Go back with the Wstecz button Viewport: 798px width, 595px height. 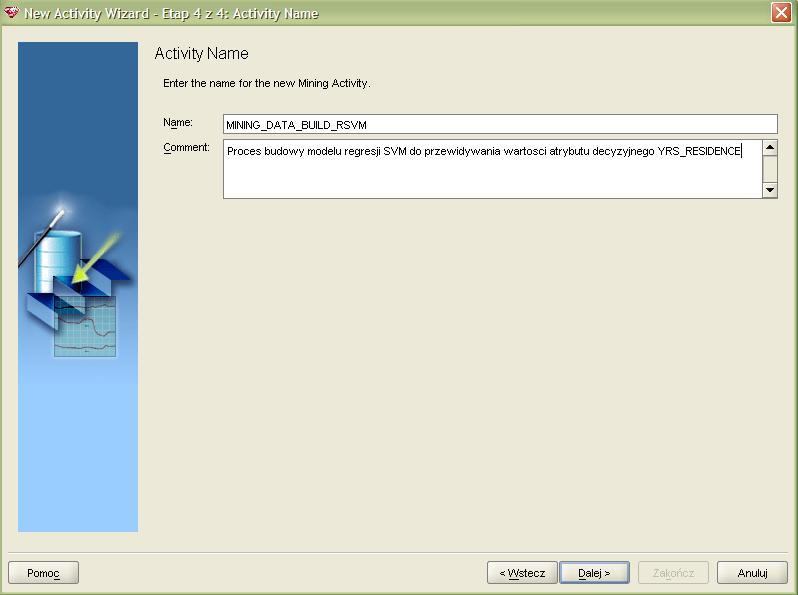point(522,573)
